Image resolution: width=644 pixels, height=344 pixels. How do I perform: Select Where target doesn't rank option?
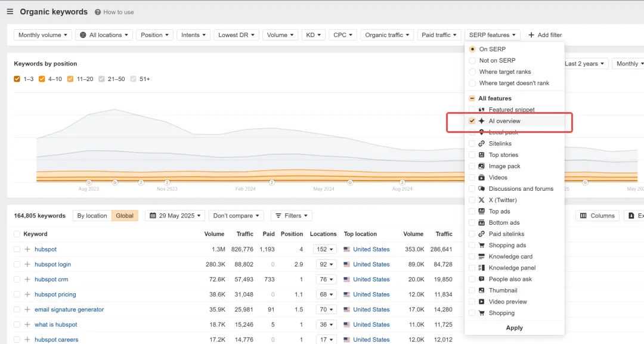(472, 83)
